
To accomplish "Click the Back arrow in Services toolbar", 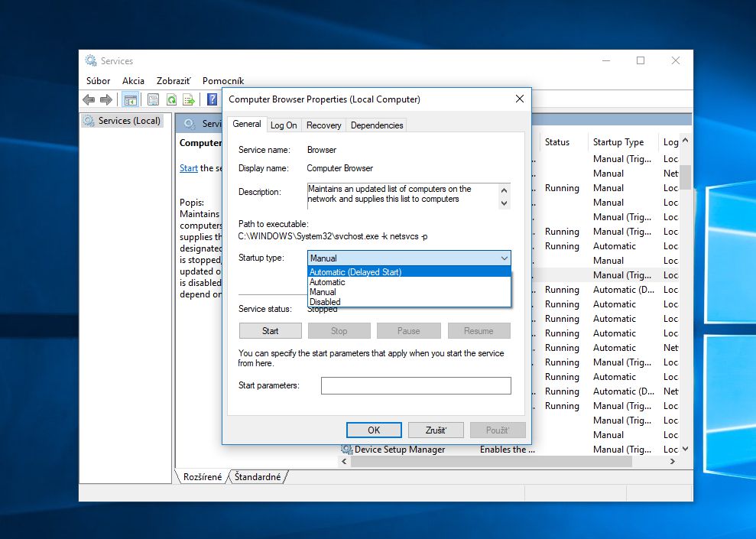I will click(89, 100).
